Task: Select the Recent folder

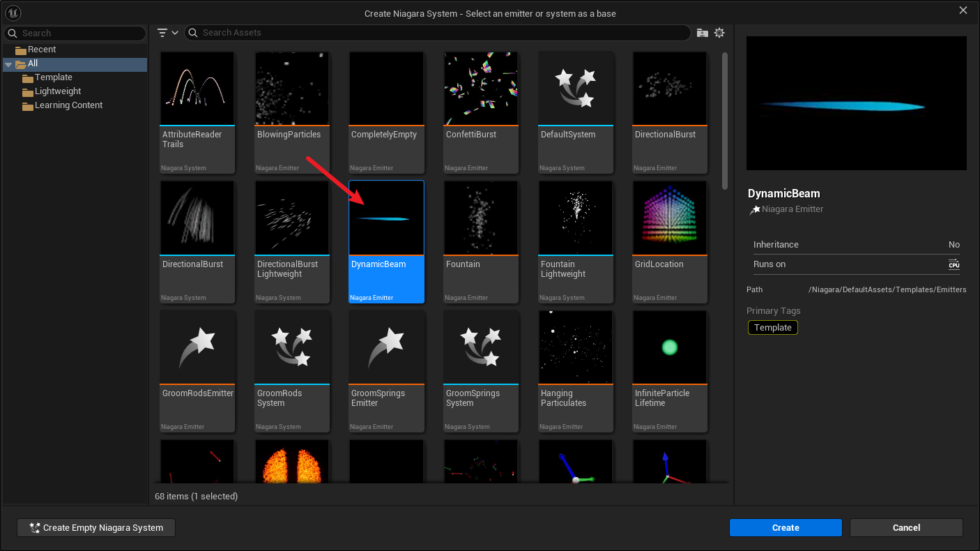Action: point(42,50)
